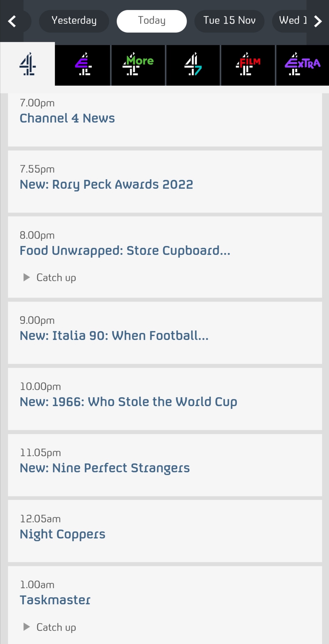Screen dimensions: 329x644
Task: View 1966: Who Stole the World Cup
Action: pos(165,399)
